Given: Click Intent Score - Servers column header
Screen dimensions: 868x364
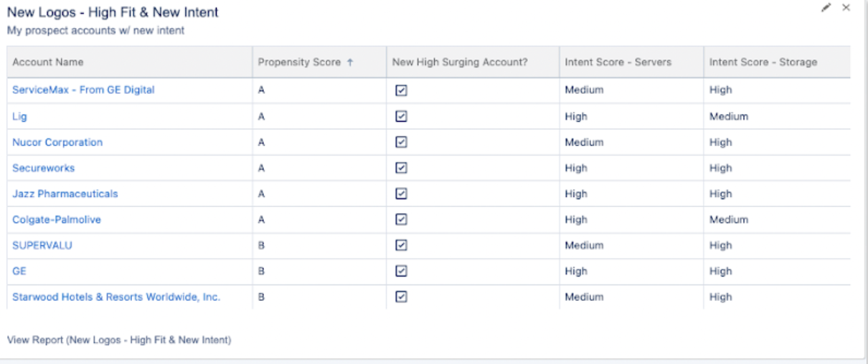Looking at the screenshot, I should click(631, 62).
